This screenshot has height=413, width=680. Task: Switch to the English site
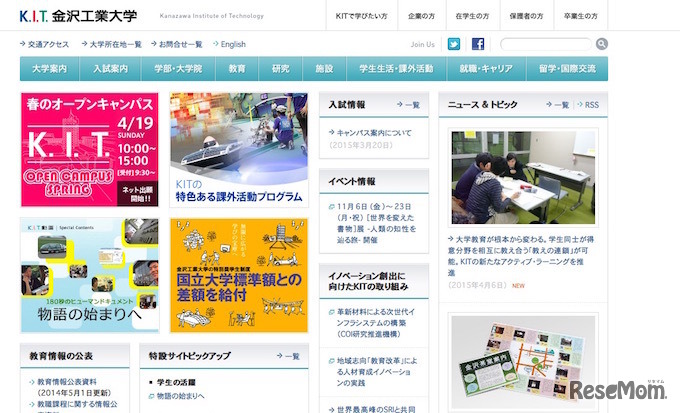point(229,44)
